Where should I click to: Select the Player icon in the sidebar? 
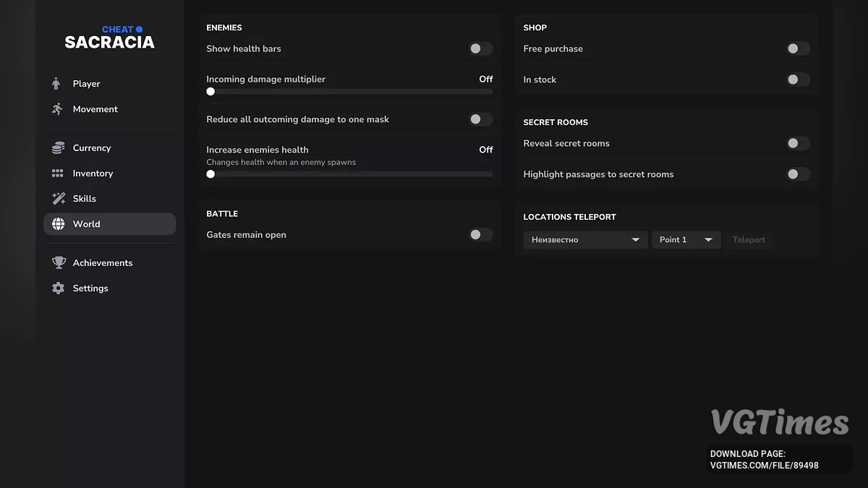point(56,83)
